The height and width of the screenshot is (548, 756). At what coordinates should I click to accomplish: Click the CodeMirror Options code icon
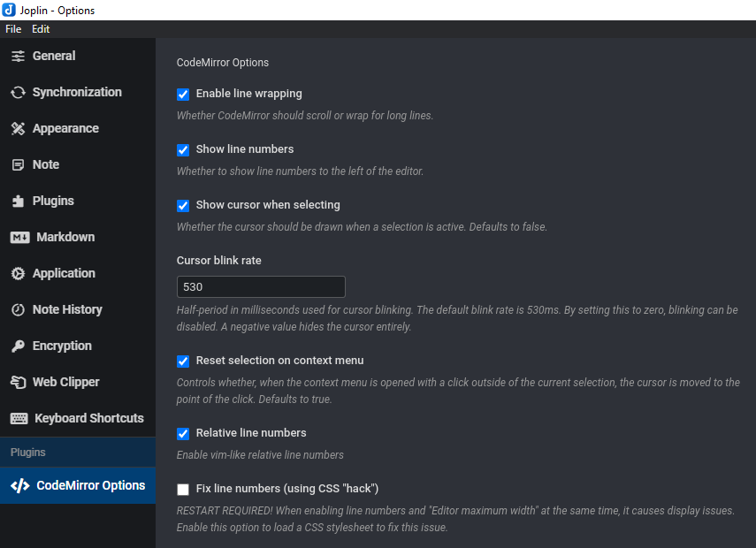click(x=19, y=486)
